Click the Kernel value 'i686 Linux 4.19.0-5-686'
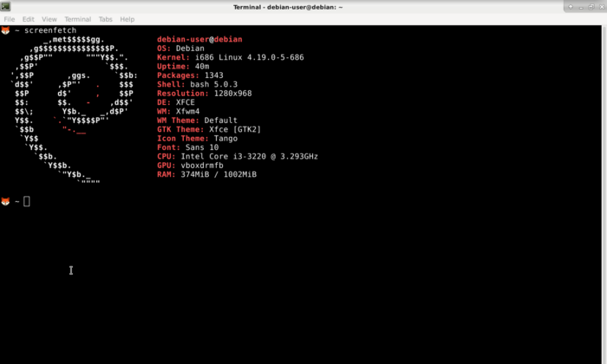Image resolution: width=607 pixels, height=364 pixels. coord(250,57)
